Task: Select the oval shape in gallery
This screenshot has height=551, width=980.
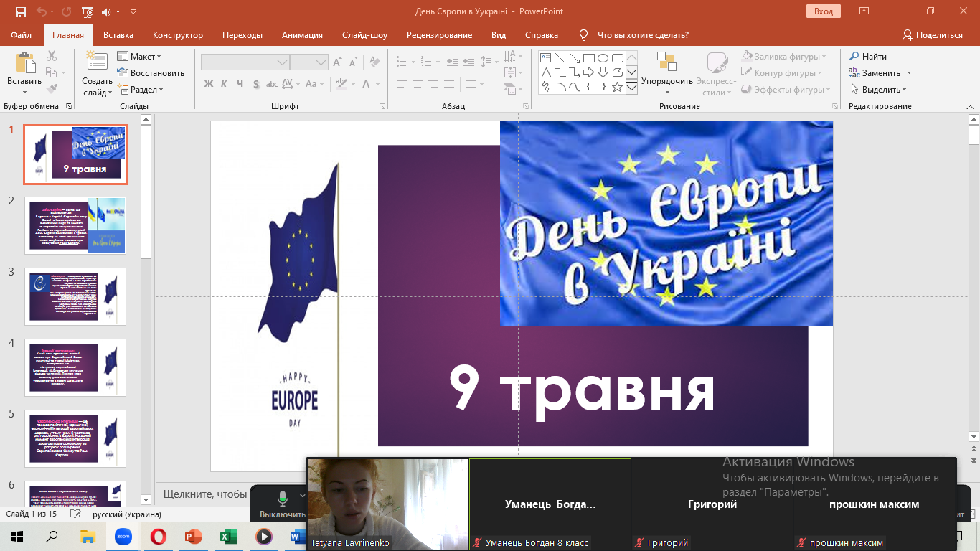Action: [x=603, y=58]
